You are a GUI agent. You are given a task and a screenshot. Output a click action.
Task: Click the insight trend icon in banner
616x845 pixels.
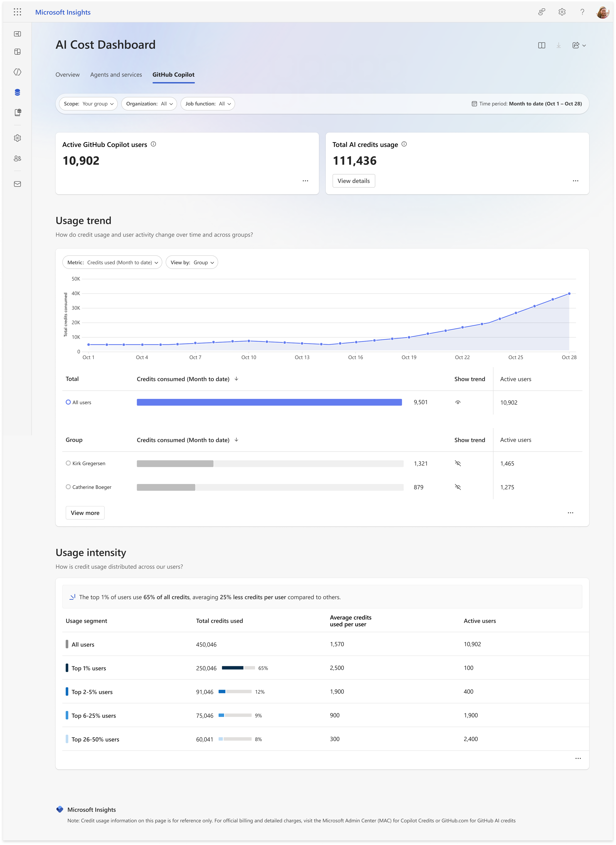pos(72,597)
